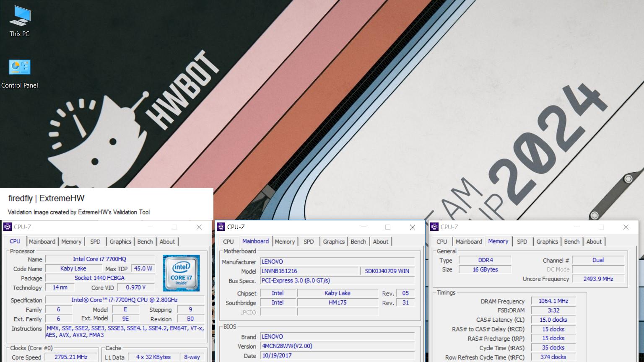Image resolution: width=644 pixels, height=362 pixels.
Task: Open Memory tab in middle CPU-Z window
Action: pyautogui.click(x=285, y=242)
